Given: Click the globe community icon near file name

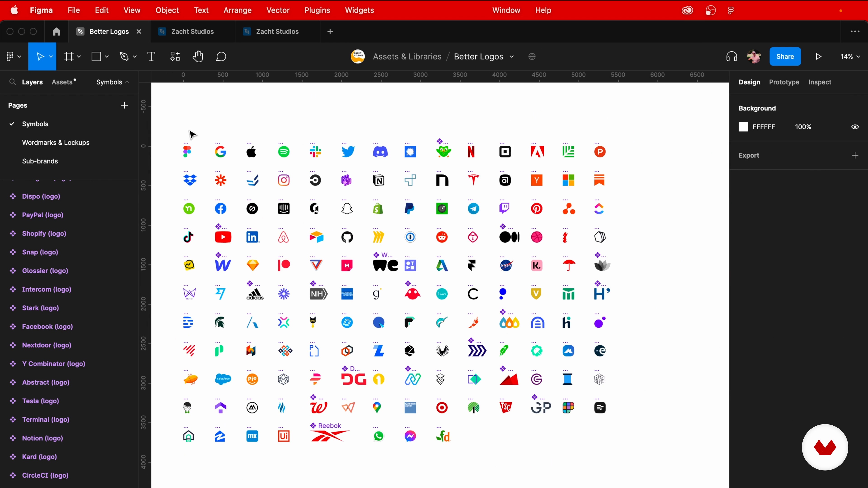Looking at the screenshot, I should point(532,56).
